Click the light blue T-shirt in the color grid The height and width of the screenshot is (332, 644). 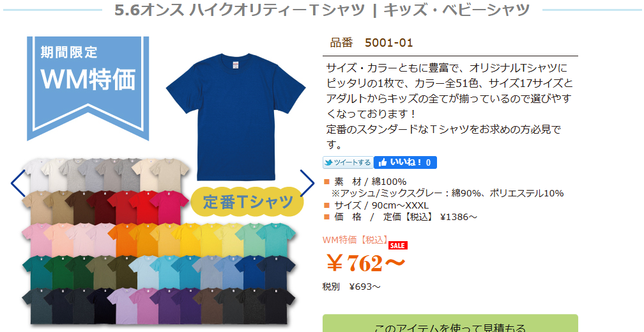click(142, 271)
